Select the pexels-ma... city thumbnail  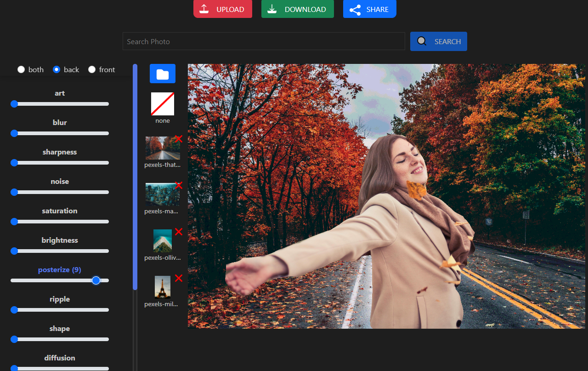coord(163,194)
